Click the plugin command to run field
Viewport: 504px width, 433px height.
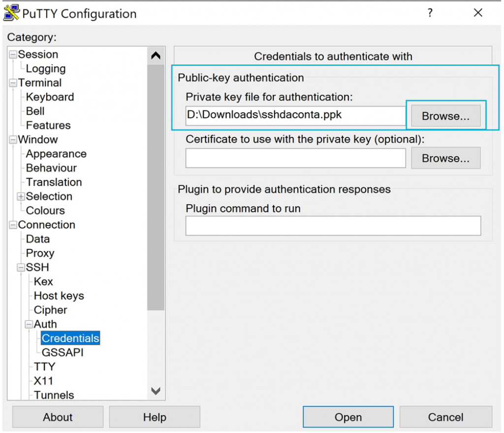[x=333, y=226]
